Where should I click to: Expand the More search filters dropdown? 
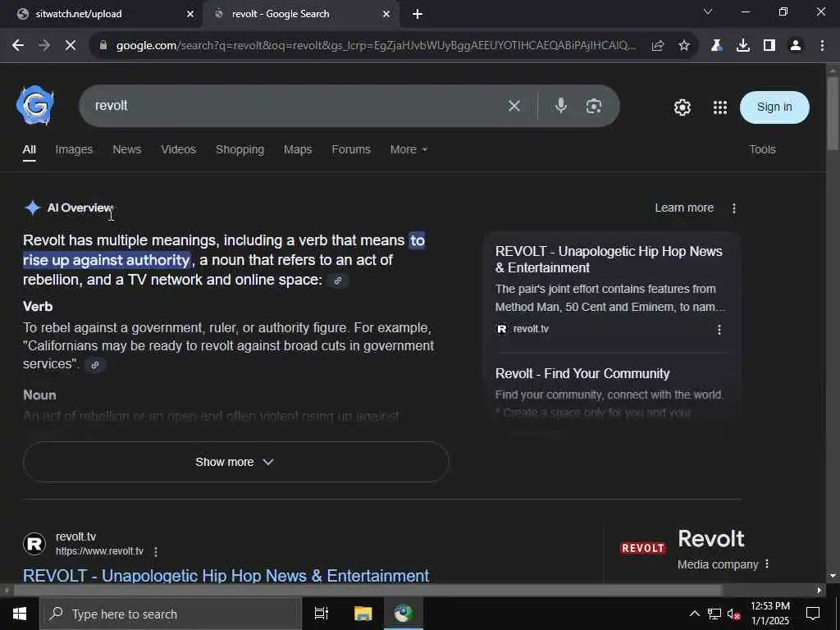click(x=409, y=149)
